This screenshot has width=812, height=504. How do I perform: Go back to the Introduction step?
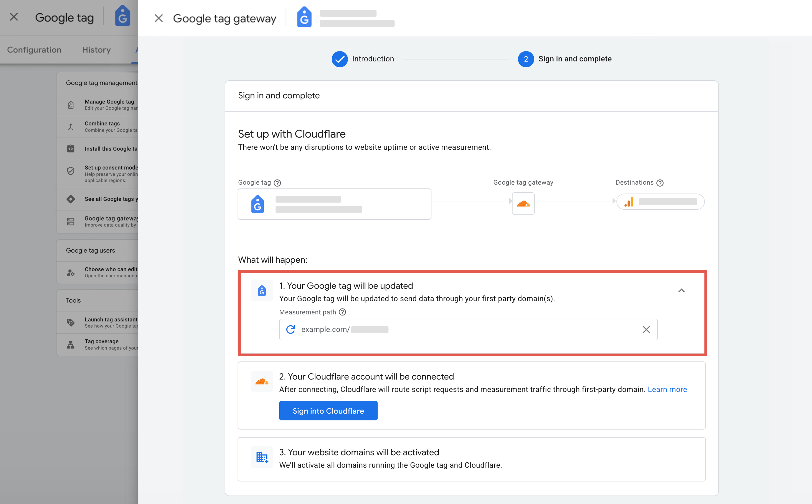(363, 59)
